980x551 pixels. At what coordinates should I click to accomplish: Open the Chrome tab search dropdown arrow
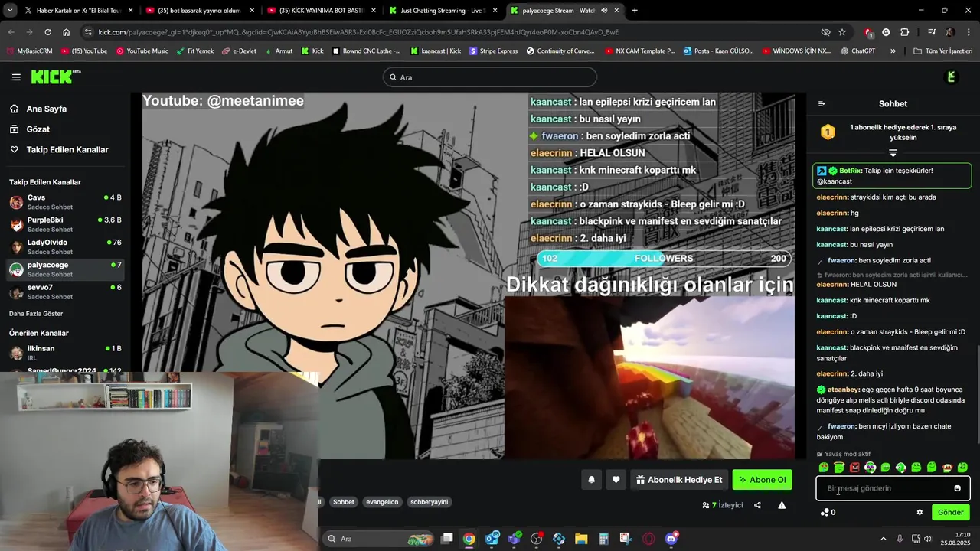(8, 11)
